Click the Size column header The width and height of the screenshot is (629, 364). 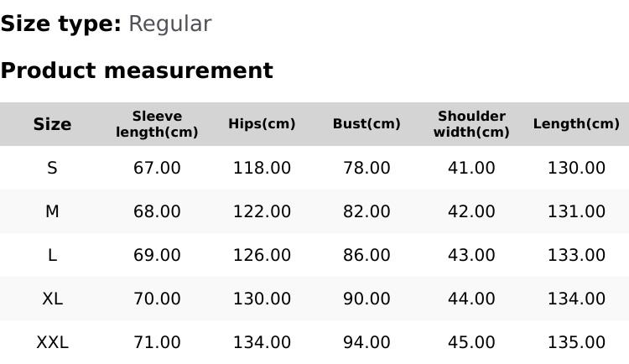(x=52, y=124)
